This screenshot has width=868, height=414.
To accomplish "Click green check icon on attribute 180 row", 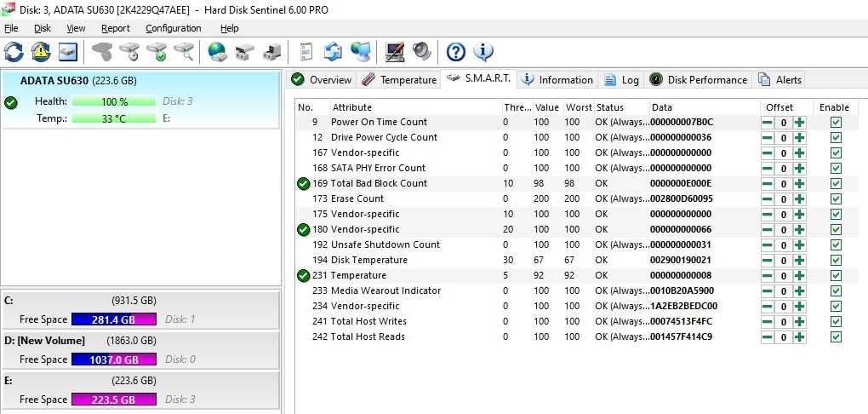I will tap(303, 229).
